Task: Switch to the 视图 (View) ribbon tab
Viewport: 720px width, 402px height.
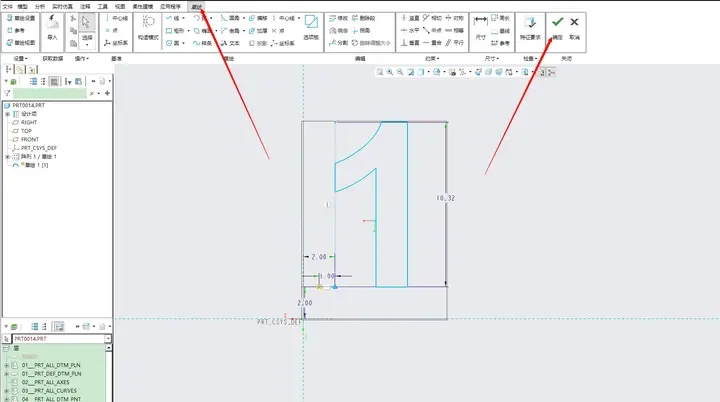Action: pyautogui.click(x=120, y=6)
